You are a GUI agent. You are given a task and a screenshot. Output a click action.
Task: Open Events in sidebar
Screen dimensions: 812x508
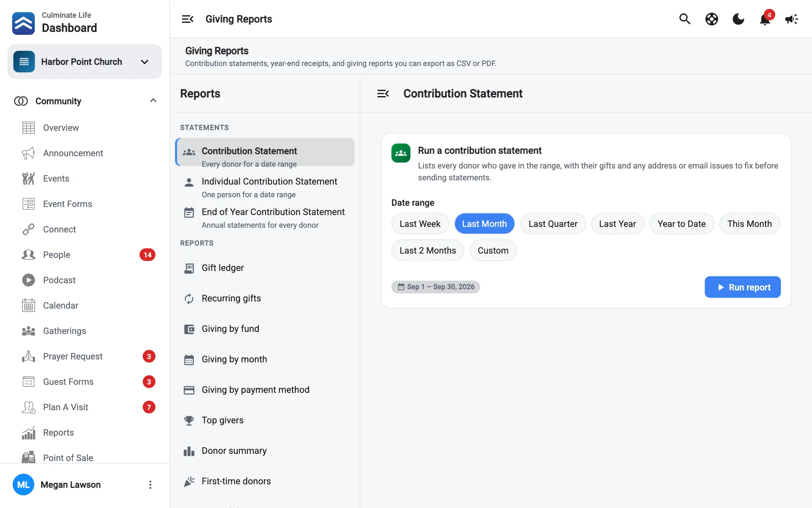pyautogui.click(x=85, y=179)
